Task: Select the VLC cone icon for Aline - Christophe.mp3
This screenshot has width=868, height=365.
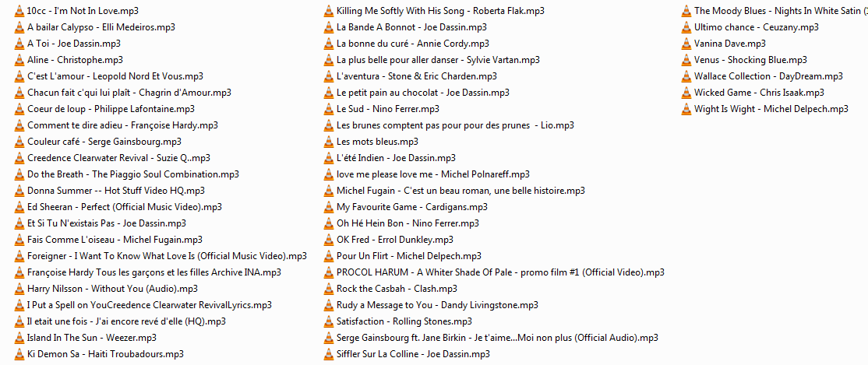Action: pos(19,60)
